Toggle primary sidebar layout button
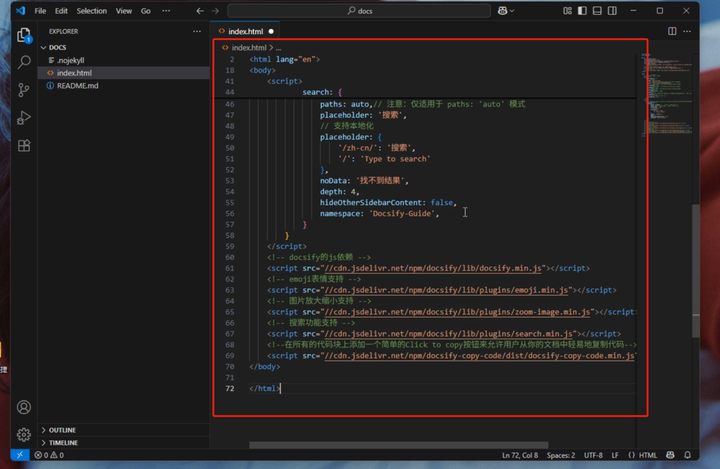720x469 pixels. (583, 11)
